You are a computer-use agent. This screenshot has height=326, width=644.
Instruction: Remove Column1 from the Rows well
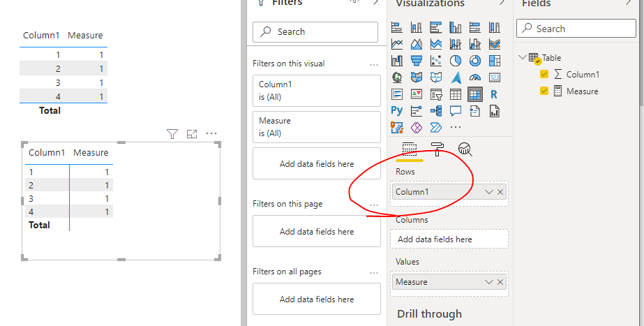click(500, 191)
